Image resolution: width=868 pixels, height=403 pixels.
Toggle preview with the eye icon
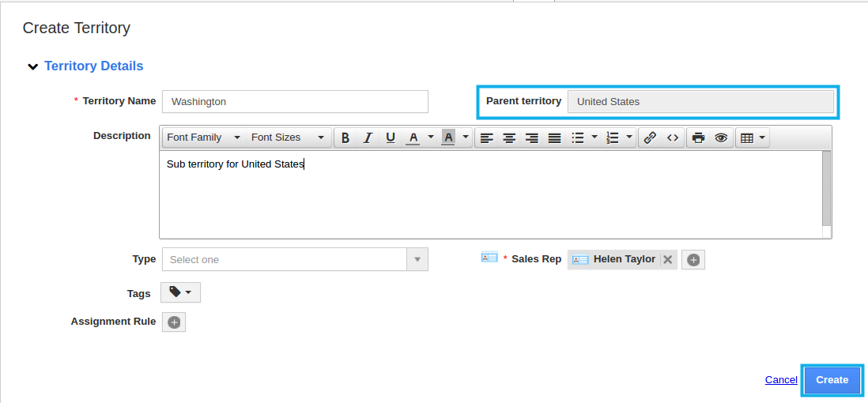click(721, 137)
